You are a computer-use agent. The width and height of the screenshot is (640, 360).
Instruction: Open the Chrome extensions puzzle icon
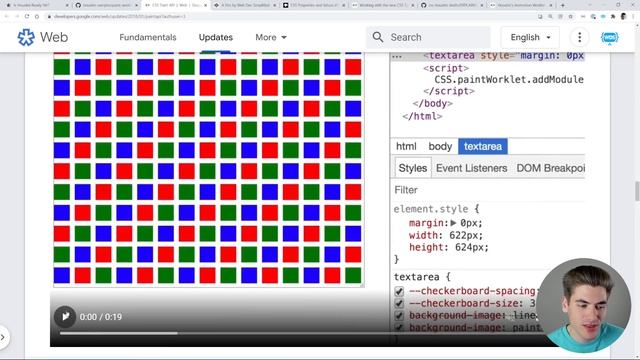613,16
